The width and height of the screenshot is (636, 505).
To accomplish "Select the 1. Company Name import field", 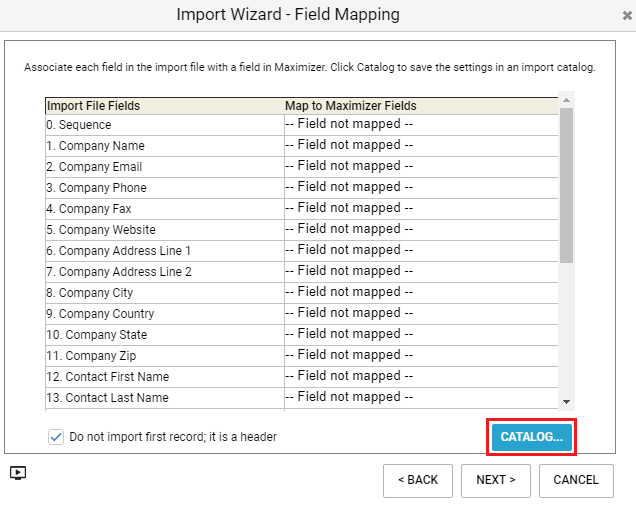I will click(165, 146).
